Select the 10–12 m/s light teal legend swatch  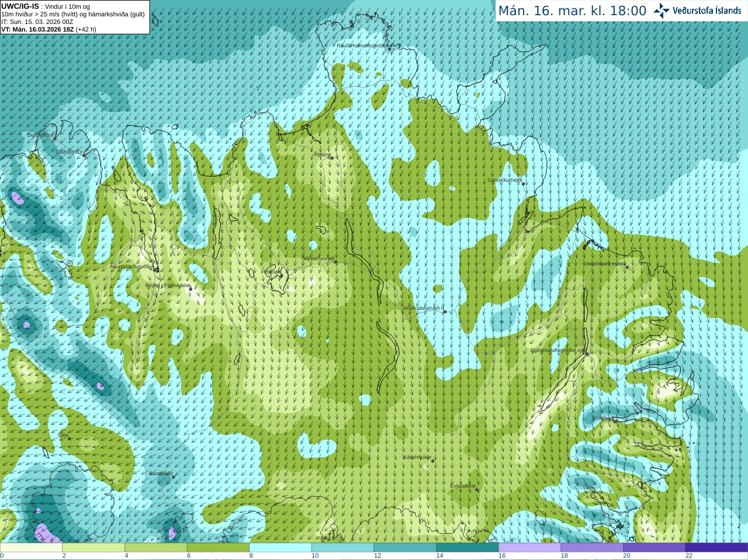pos(343,548)
